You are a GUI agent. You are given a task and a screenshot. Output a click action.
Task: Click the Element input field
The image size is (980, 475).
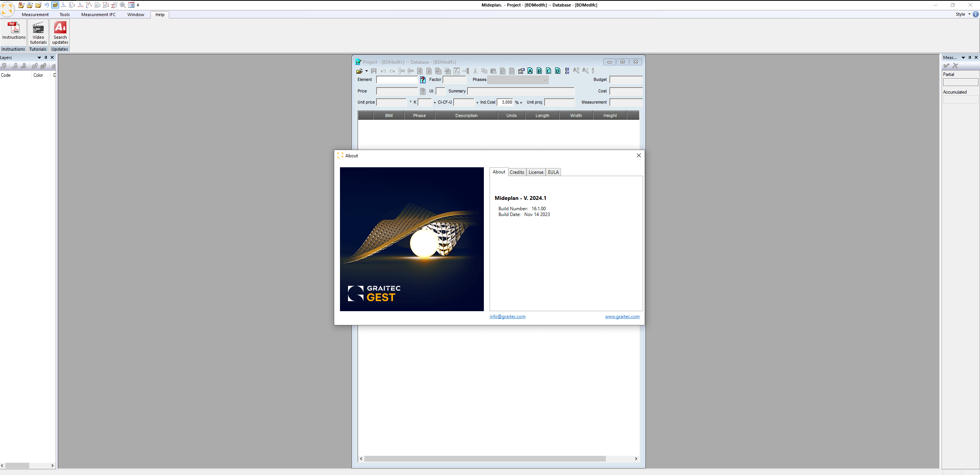(x=397, y=80)
